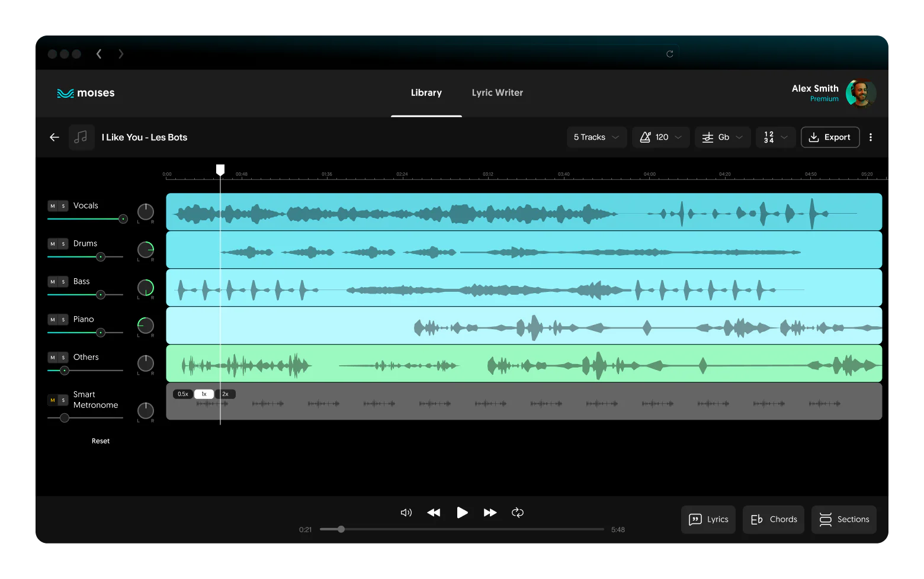Adjust the Others pan knob
The image size is (924, 579).
tap(146, 364)
